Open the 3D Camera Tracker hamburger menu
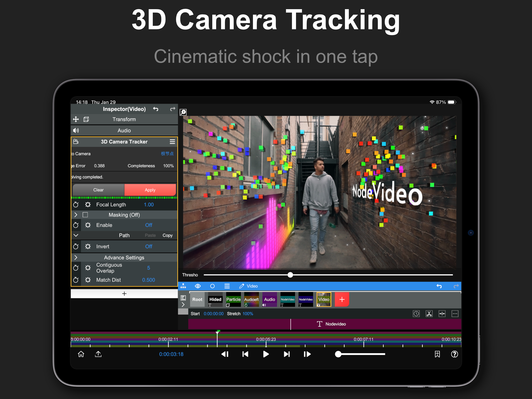 point(172,142)
